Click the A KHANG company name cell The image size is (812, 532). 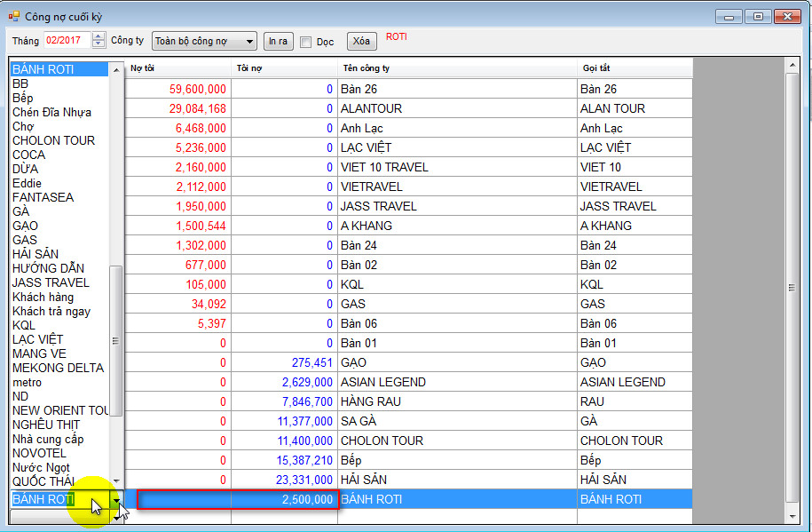click(457, 226)
